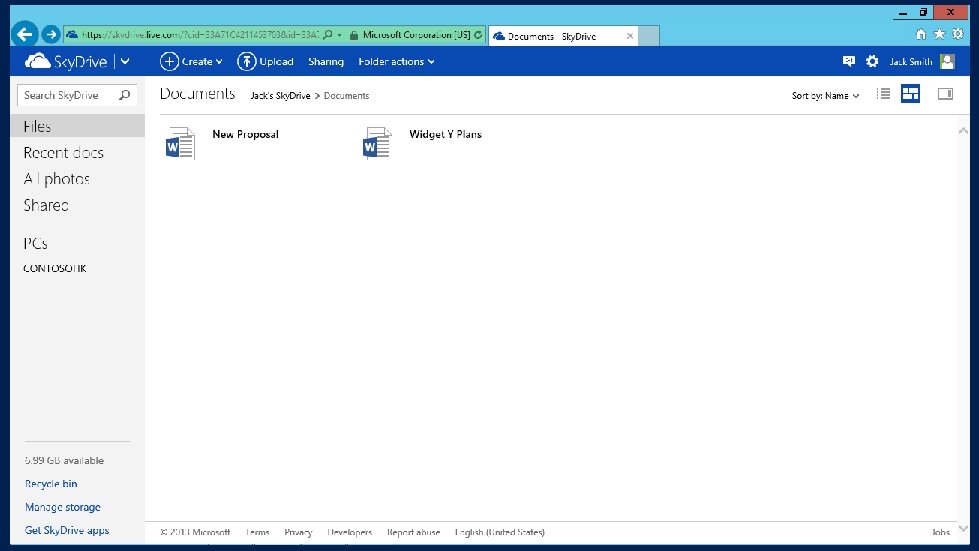The image size is (979, 551).
Task: Click the © 2013 Microsoft footer text
Action: point(195,532)
